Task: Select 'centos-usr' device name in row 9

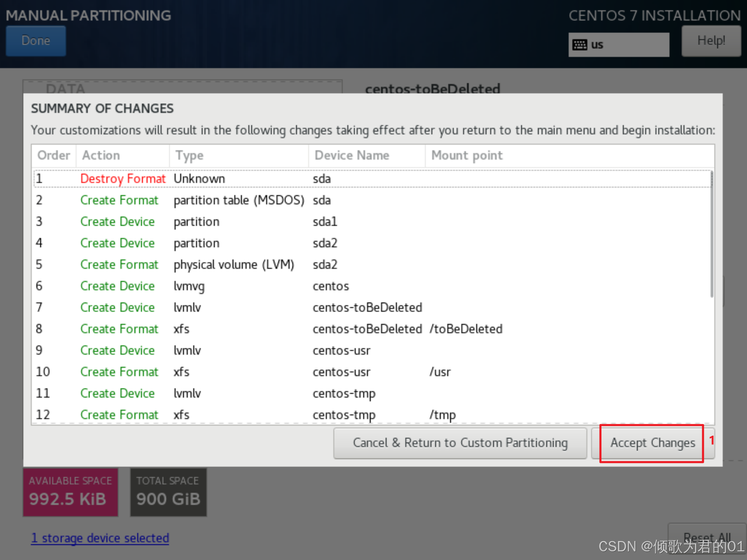Action: coord(341,350)
